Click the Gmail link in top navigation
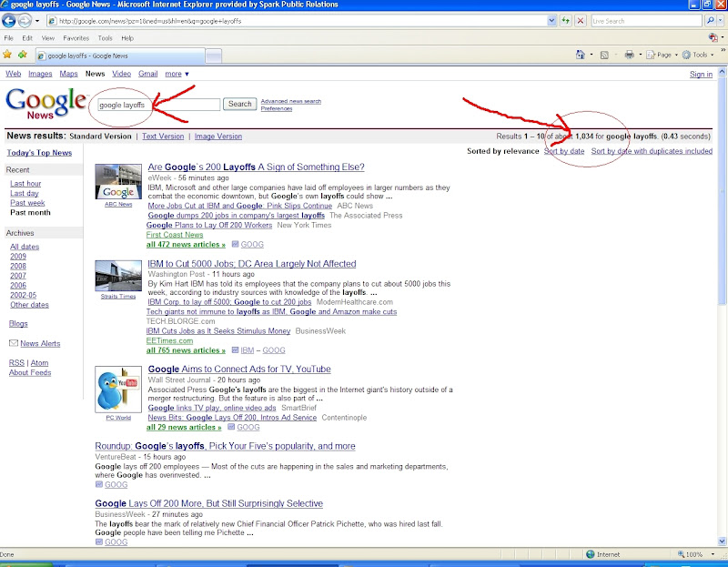Screen dimensions: 728x567 pos(147,74)
